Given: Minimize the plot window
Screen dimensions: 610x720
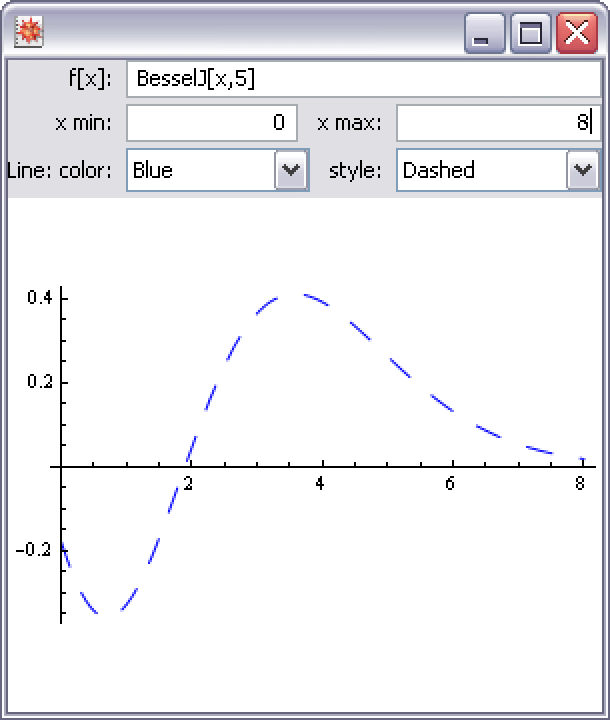Looking at the screenshot, I should [484, 34].
